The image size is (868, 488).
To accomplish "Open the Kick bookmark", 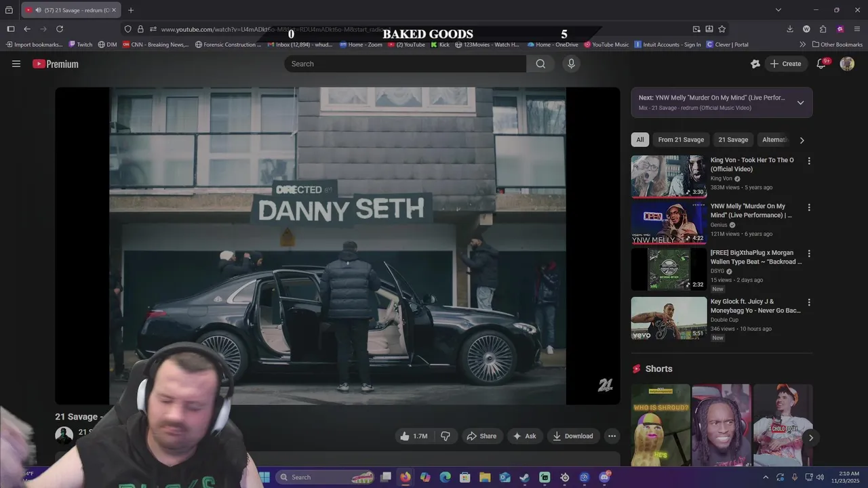I will [440, 45].
